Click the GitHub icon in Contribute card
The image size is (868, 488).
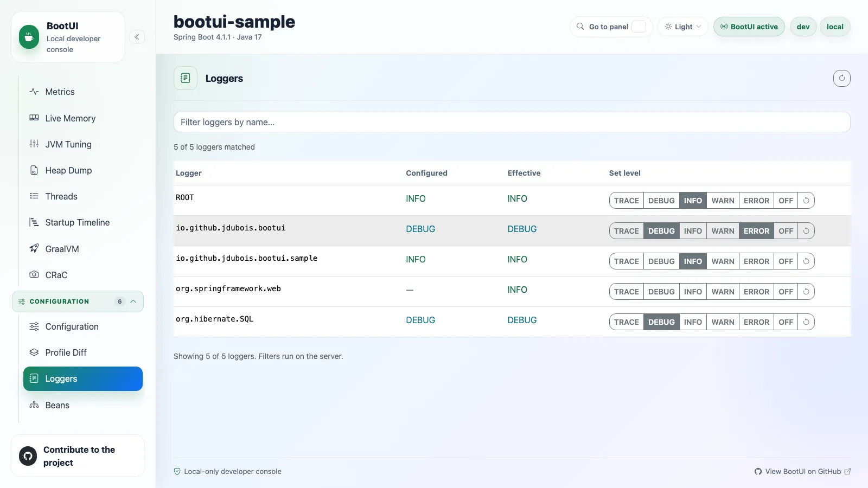(28, 456)
